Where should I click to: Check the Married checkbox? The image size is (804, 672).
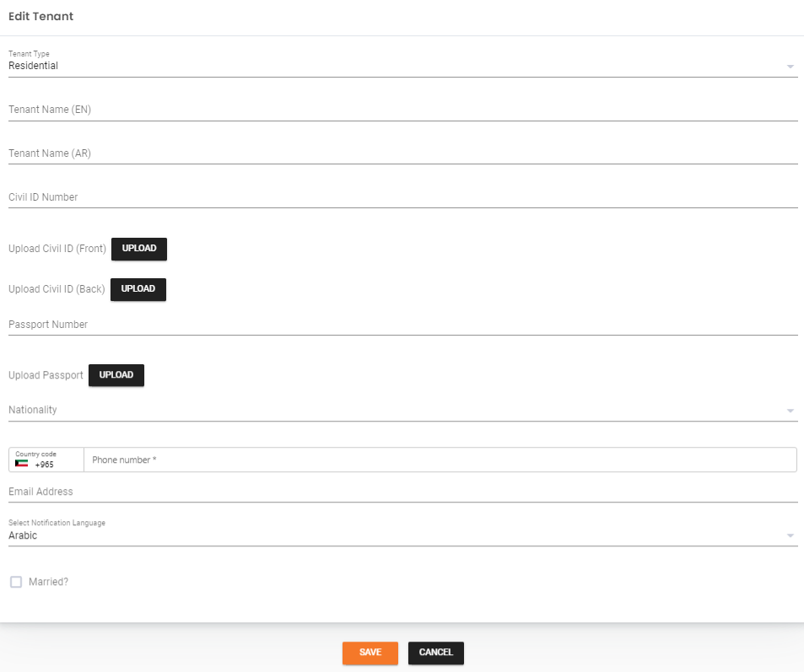coord(16,580)
